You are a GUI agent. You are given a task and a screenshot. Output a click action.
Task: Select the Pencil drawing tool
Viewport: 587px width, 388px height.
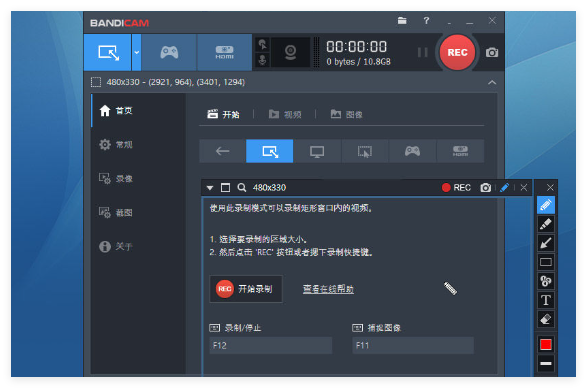(546, 205)
